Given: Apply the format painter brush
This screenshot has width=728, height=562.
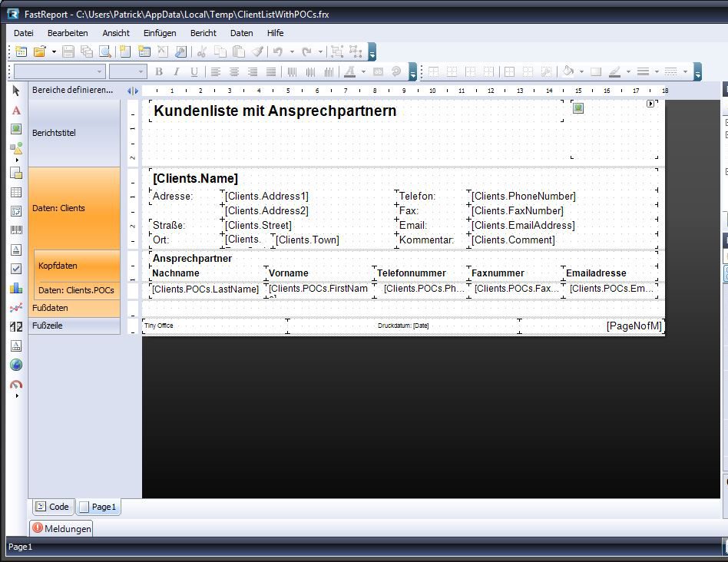Looking at the screenshot, I should [x=258, y=51].
